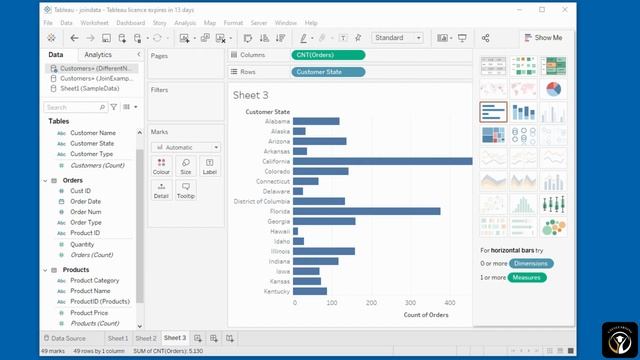Open the Label marks card
640x360 pixels.
point(210,167)
